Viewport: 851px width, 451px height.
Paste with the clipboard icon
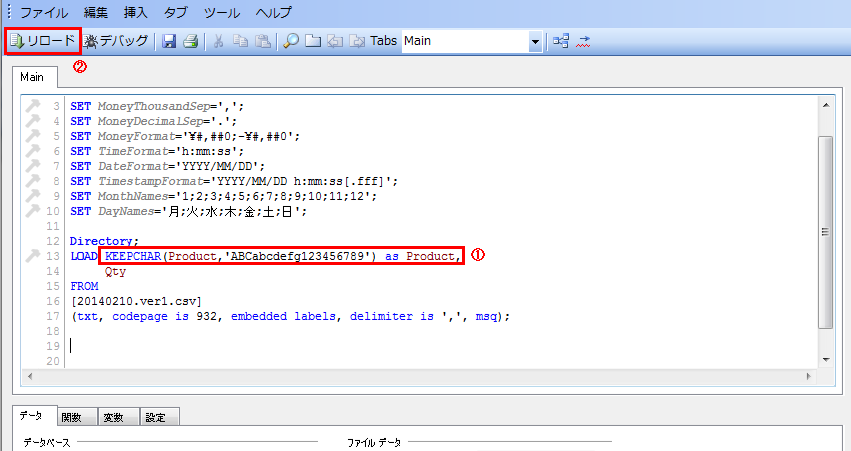tap(263, 41)
